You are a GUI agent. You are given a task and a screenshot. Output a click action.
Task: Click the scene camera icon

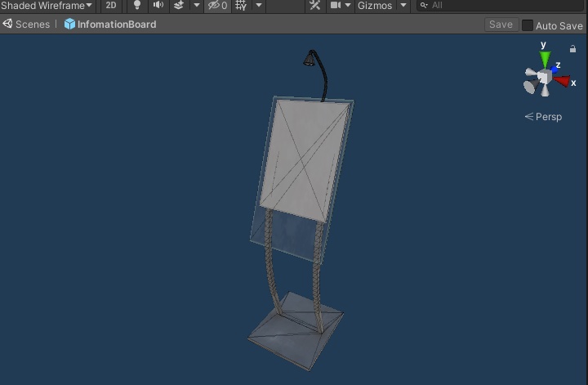(x=336, y=5)
